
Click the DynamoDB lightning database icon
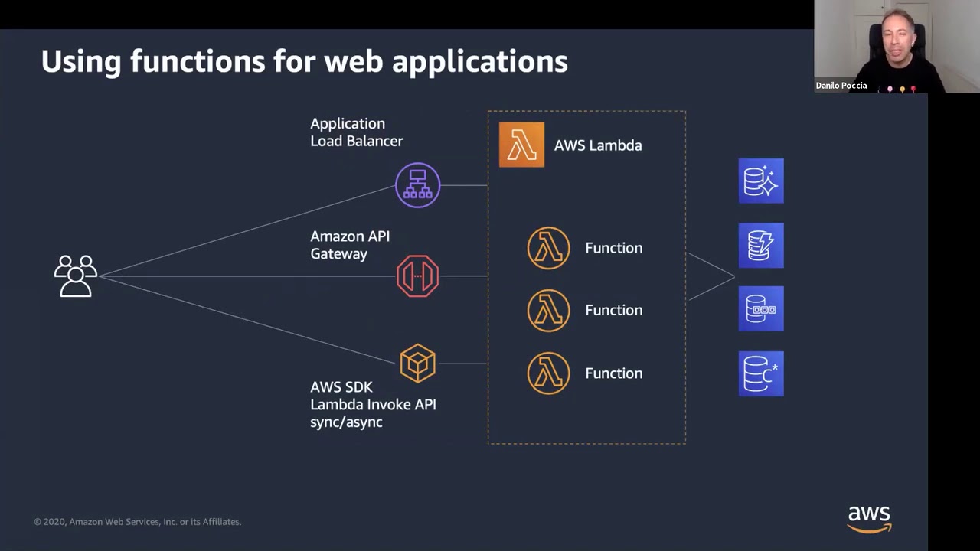[761, 245]
